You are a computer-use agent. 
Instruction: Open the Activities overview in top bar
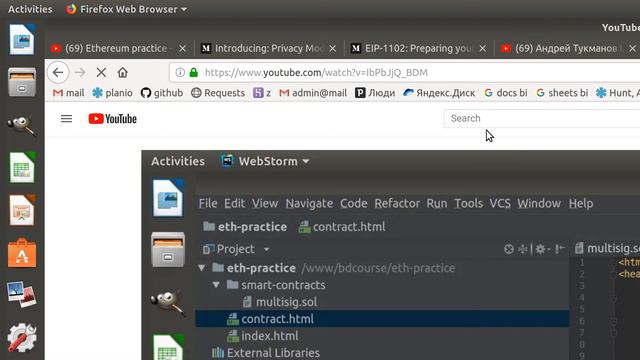pyautogui.click(x=30, y=9)
